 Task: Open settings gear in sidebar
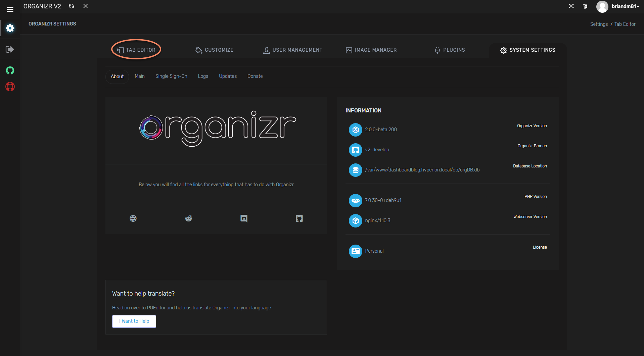point(10,28)
